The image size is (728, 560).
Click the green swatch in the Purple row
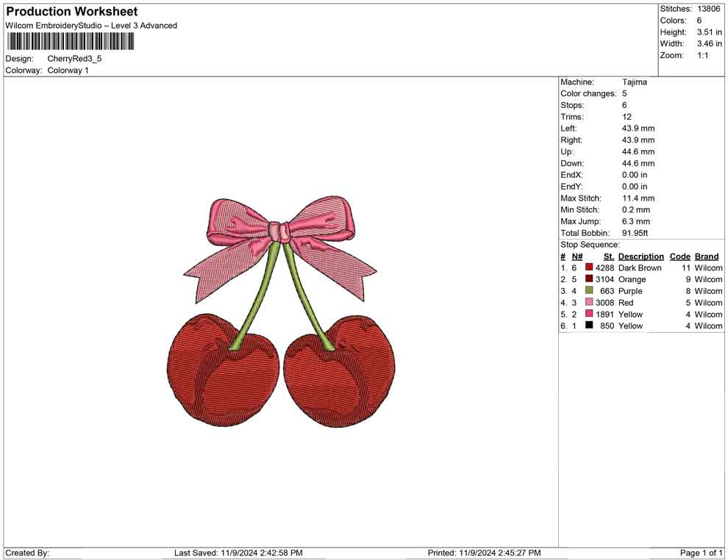pyautogui.click(x=589, y=290)
